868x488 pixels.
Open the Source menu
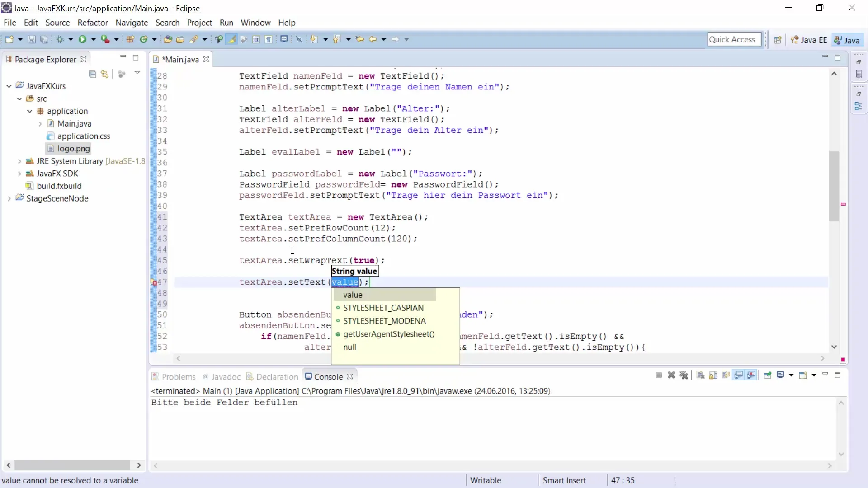click(x=57, y=23)
